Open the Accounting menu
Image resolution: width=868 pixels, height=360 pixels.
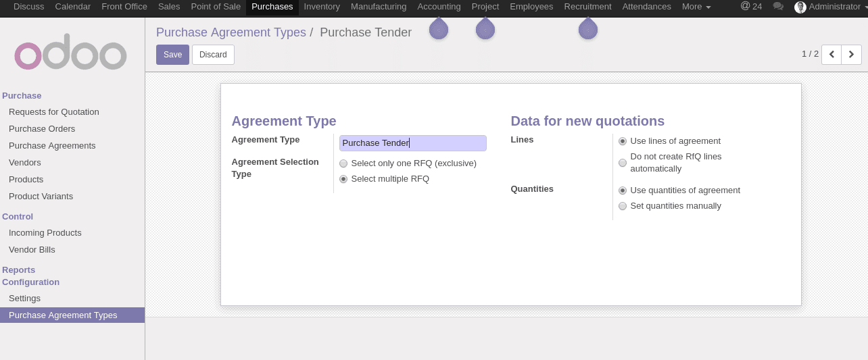439,7
